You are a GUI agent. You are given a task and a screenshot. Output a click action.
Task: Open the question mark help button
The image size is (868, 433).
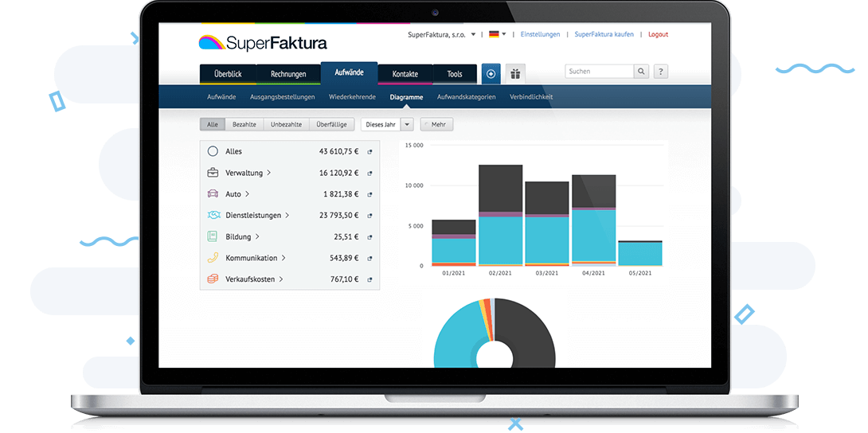click(660, 72)
